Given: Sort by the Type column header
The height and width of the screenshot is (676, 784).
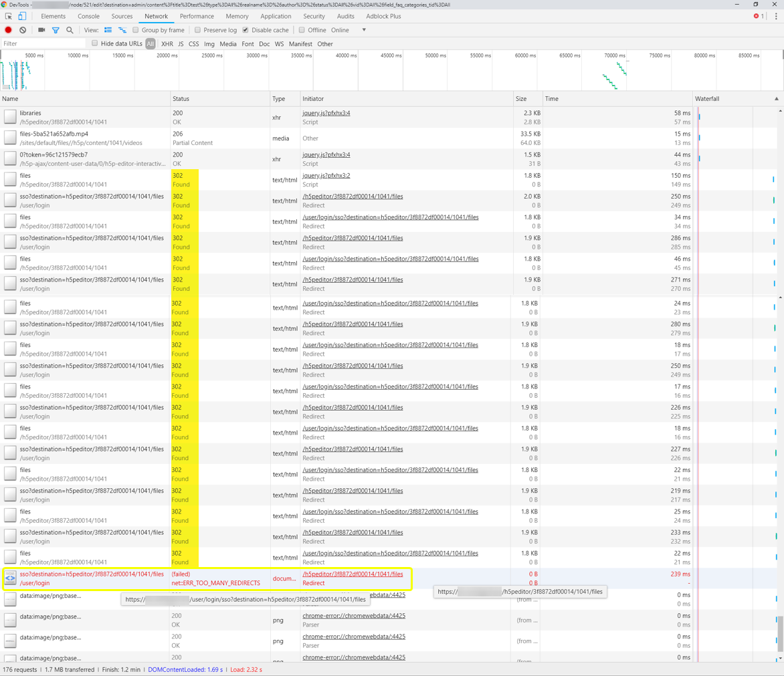Looking at the screenshot, I should [285, 99].
